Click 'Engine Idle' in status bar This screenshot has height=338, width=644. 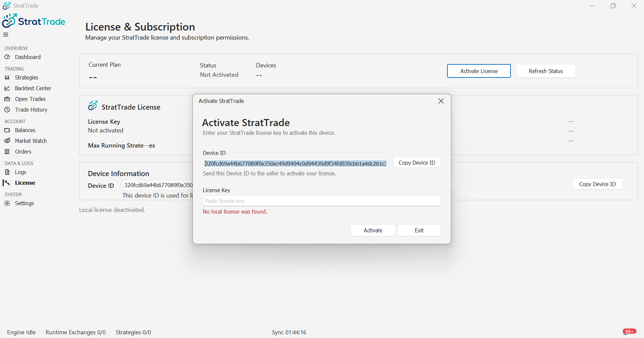point(21,332)
